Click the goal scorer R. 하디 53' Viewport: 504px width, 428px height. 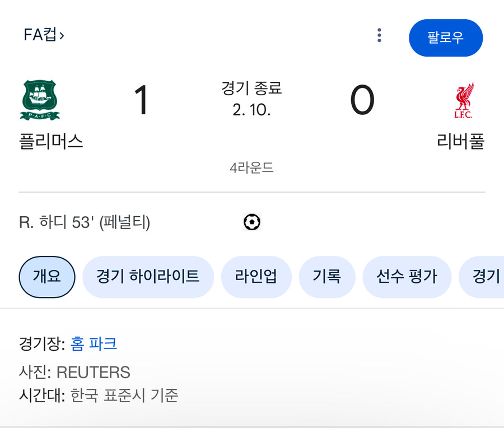click(84, 222)
